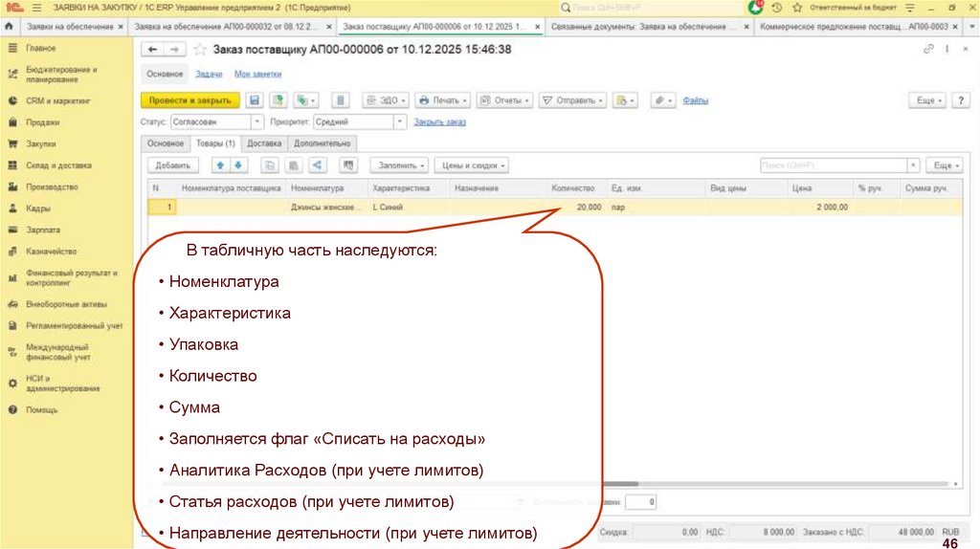
Task: Open Закупки section in sidebar
Action: point(41,143)
